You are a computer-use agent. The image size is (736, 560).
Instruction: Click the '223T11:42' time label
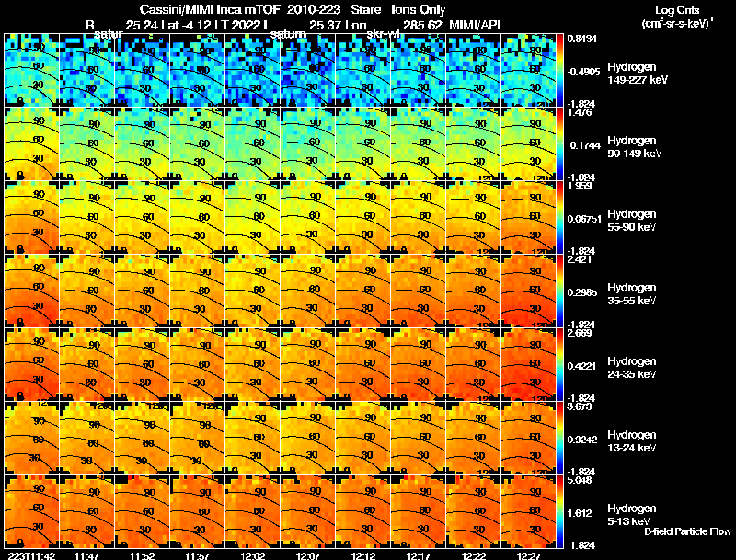[32, 555]
